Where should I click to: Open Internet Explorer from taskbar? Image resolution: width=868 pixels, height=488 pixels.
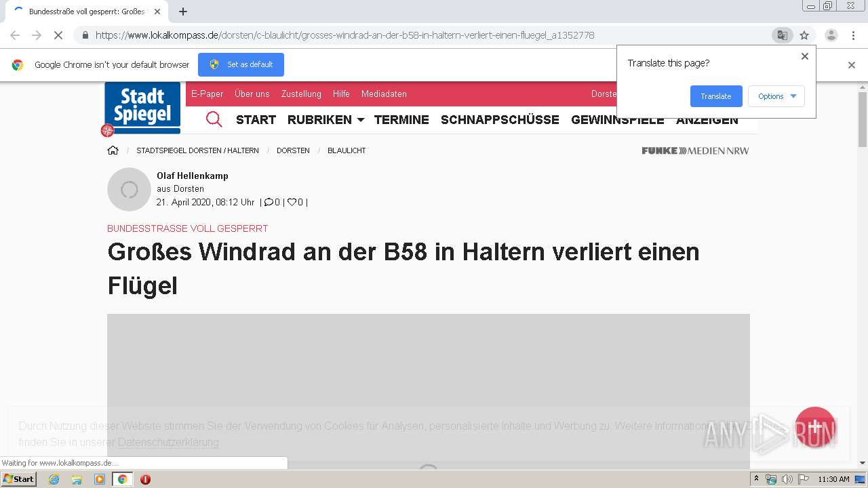tap(54, 479)
